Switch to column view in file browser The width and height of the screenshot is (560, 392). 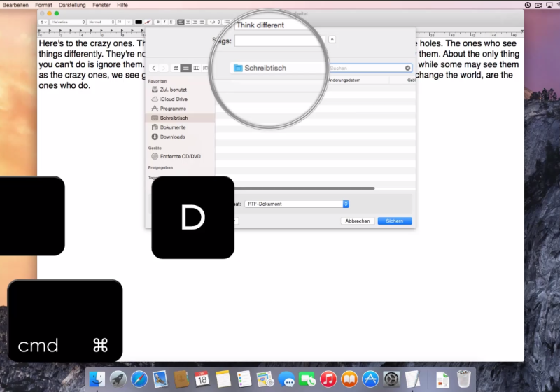(x=196, y=68)
